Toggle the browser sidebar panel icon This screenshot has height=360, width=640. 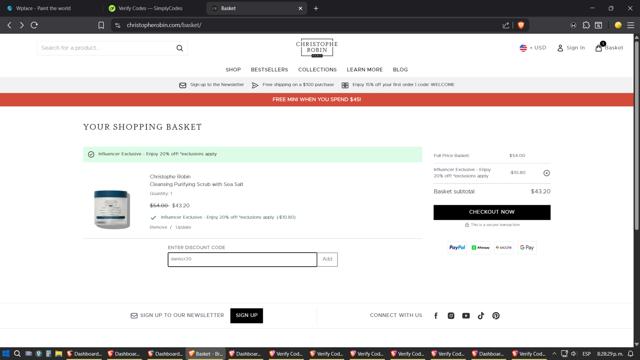[598, 25]
